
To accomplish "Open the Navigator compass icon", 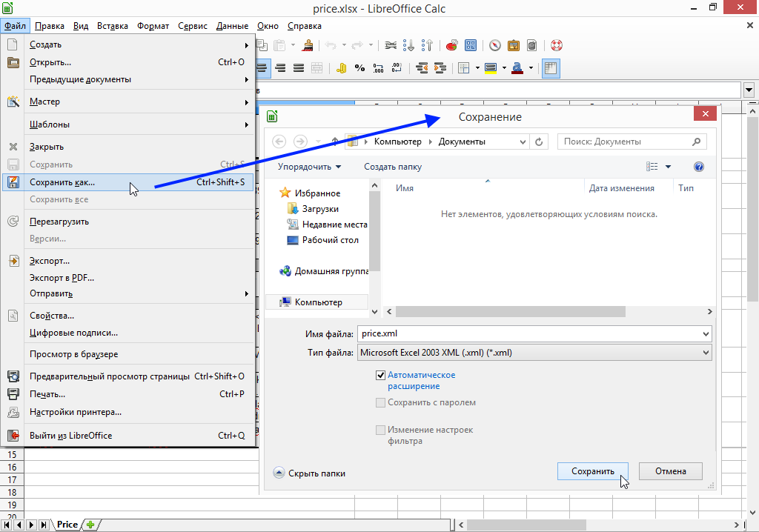I will [x=494, y=45].
